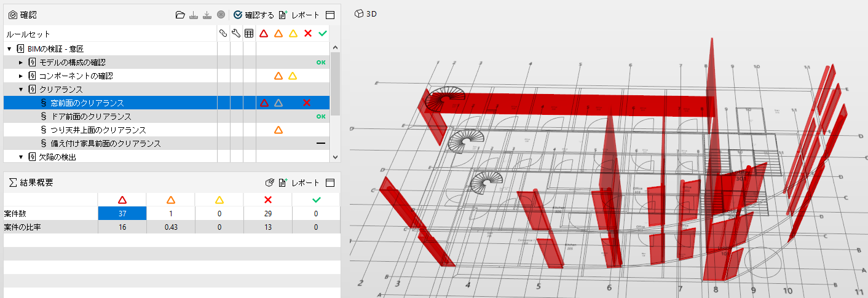Viewport: 868px width, 298px height.
Task: Toggle red X marker on 窓前面のクリアランス
Action: (307, 103)
